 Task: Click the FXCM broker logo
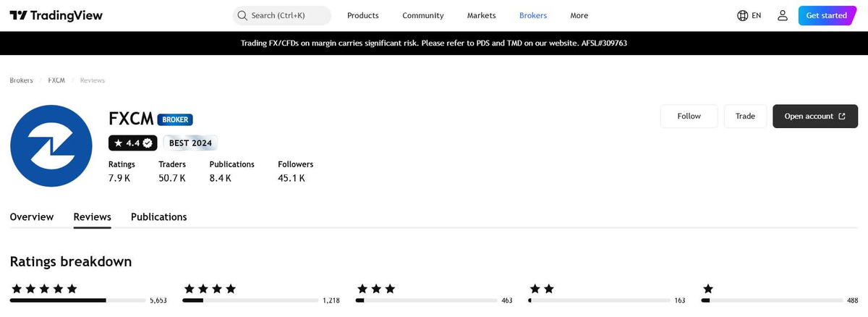[51, 146]
